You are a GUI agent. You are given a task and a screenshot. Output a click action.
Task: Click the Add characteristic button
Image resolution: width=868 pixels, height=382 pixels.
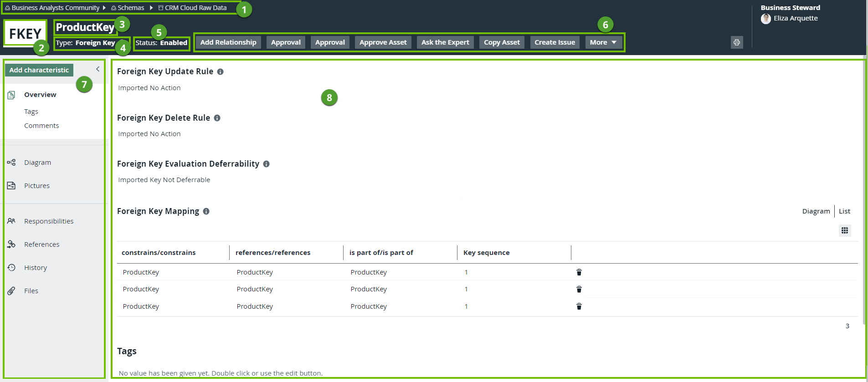(39, 70)
